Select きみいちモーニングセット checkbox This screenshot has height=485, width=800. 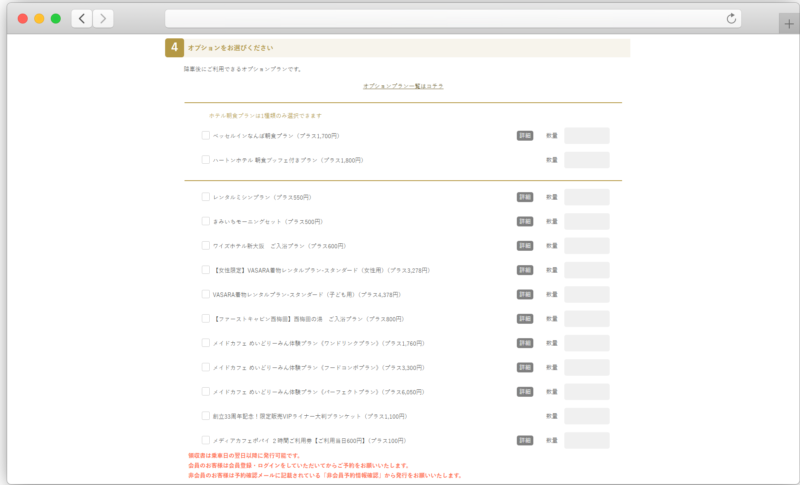[206, 221]
